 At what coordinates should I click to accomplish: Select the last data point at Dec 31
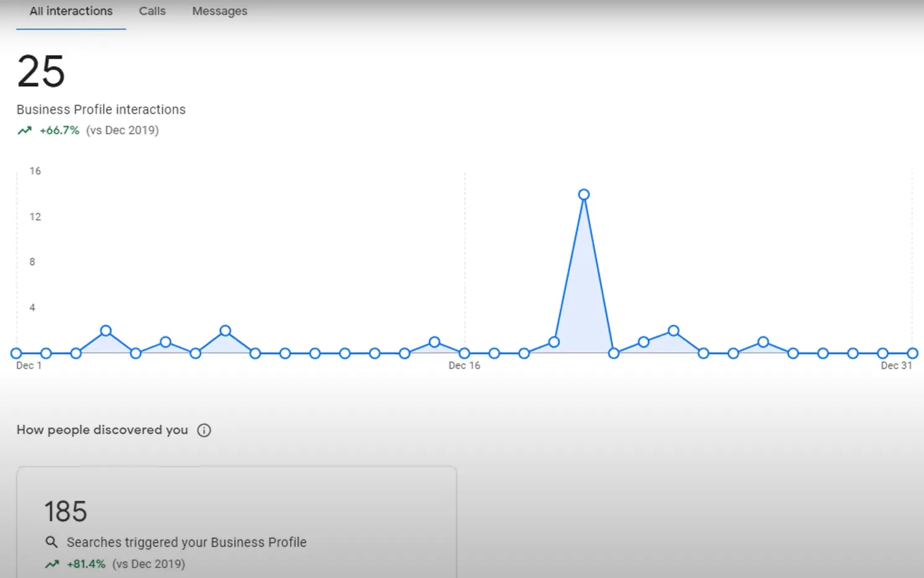912,353
